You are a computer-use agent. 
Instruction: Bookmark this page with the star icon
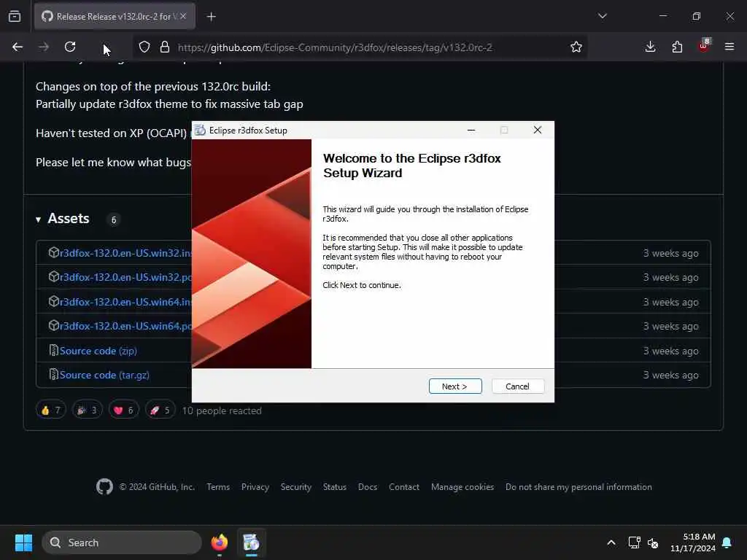pyautogui.click(x=576, y=47)
